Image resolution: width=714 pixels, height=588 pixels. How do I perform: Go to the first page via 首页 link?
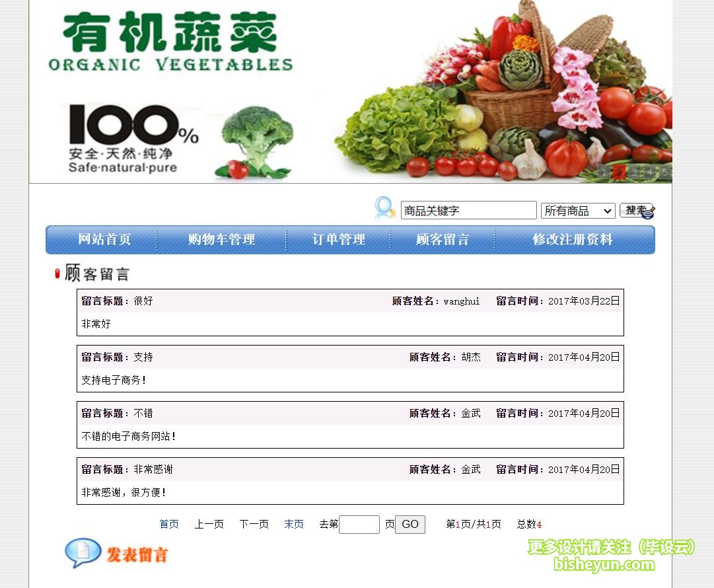168,524
